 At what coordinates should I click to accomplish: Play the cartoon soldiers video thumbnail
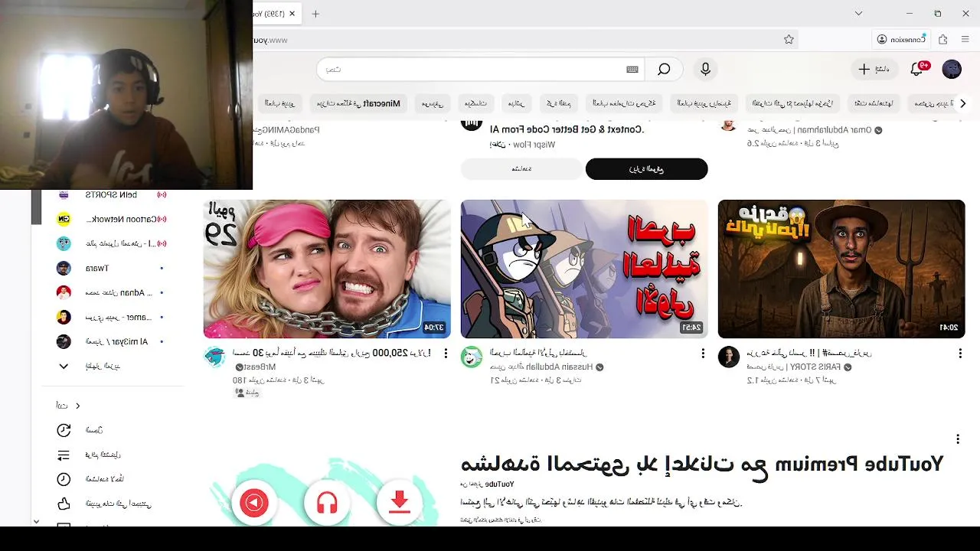(584, 269)
